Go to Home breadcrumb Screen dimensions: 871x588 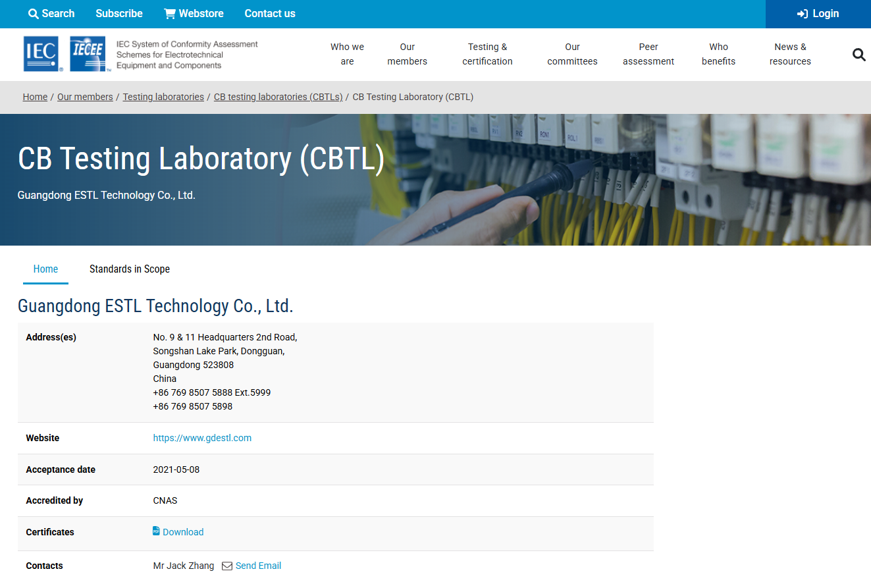pos(35,97)
